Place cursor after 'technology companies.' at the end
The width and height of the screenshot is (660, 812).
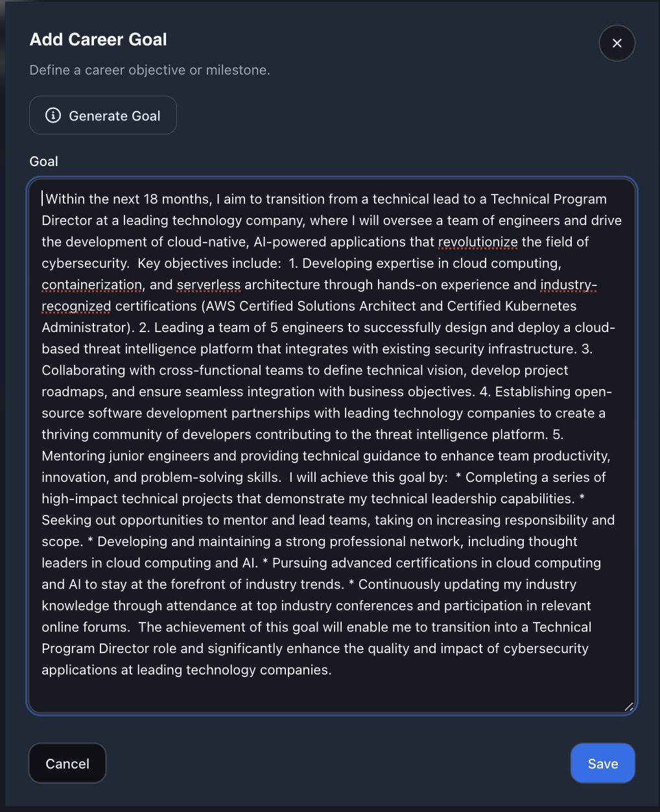pos(332,670)
